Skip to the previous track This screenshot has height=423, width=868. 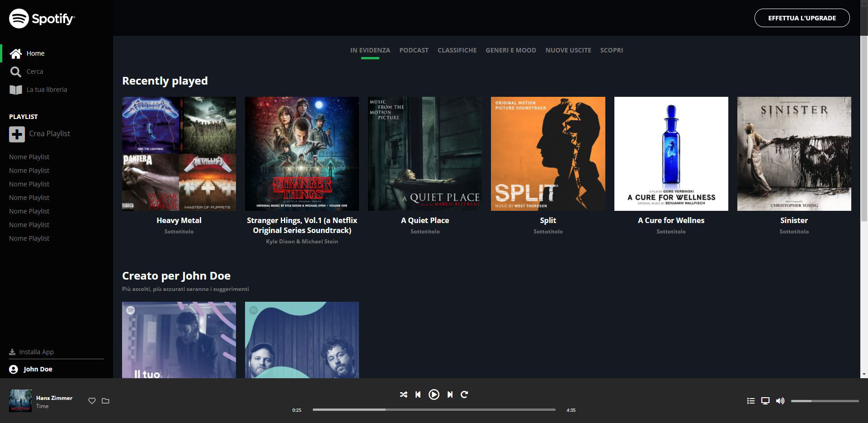point(418,394)
